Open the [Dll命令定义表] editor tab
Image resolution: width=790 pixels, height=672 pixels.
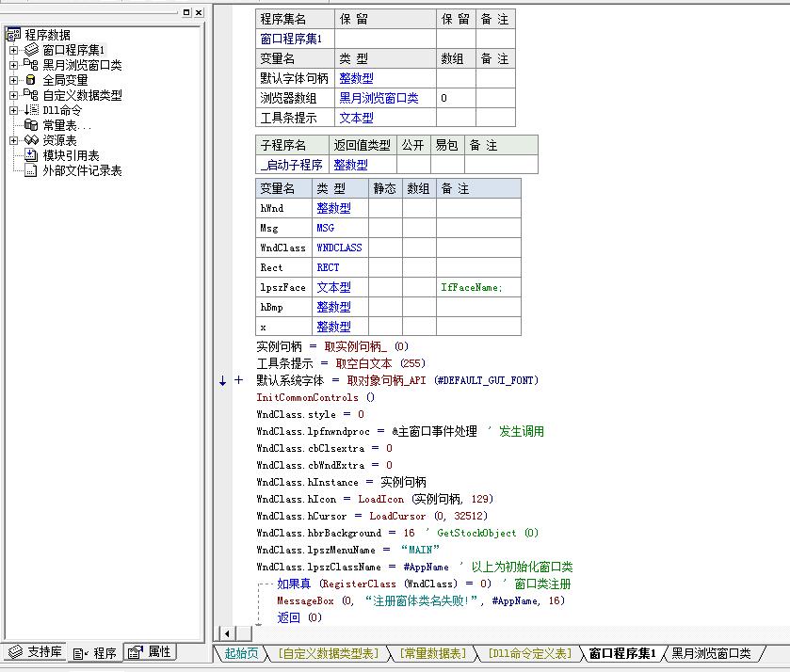(x=530, y=653)
